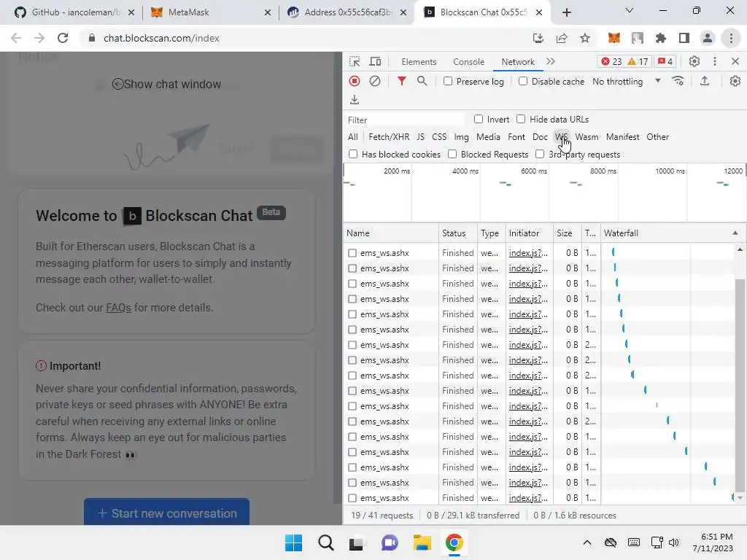Viewport: 747px width, 560px height.
Task: Click the address bar URL
Action: click(161, 38)
